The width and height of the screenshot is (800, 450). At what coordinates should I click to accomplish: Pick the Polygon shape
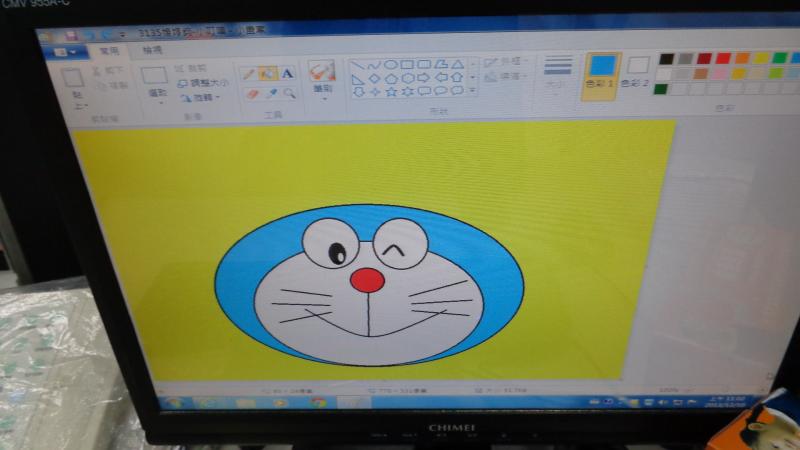441,64
